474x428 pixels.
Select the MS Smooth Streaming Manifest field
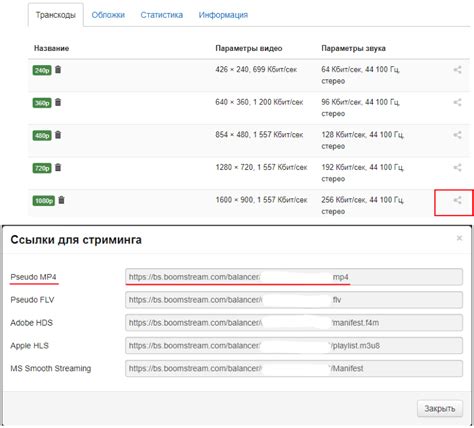point(294,369)
